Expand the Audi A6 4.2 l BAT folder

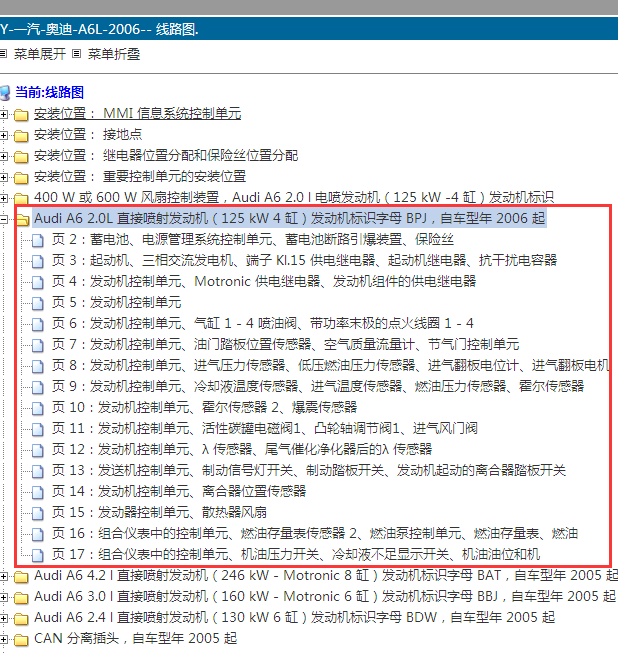point(4,576)
